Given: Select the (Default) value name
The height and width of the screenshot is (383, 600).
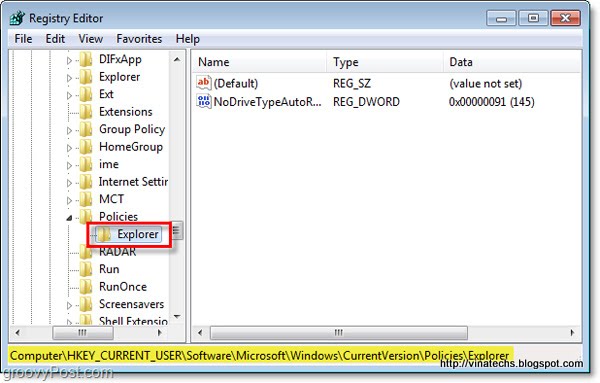Looking at the screenshot, I should [236, 83].
